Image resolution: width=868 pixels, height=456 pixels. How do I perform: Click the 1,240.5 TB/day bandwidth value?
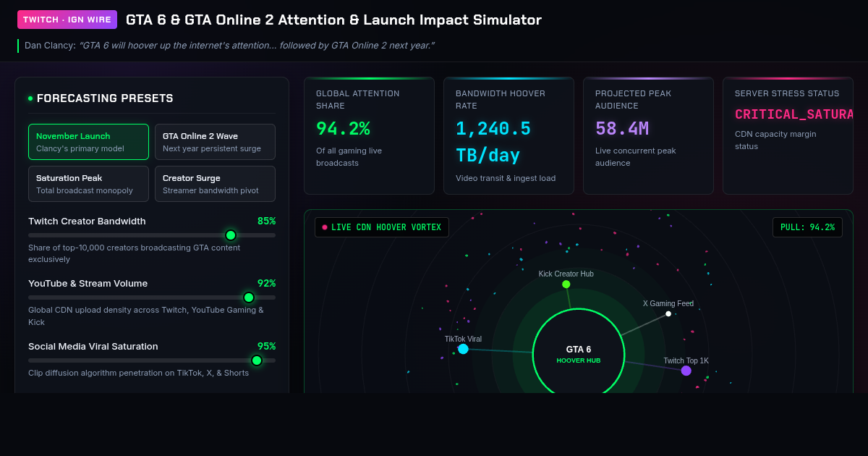pyautogui.click(x=493, y=142)
